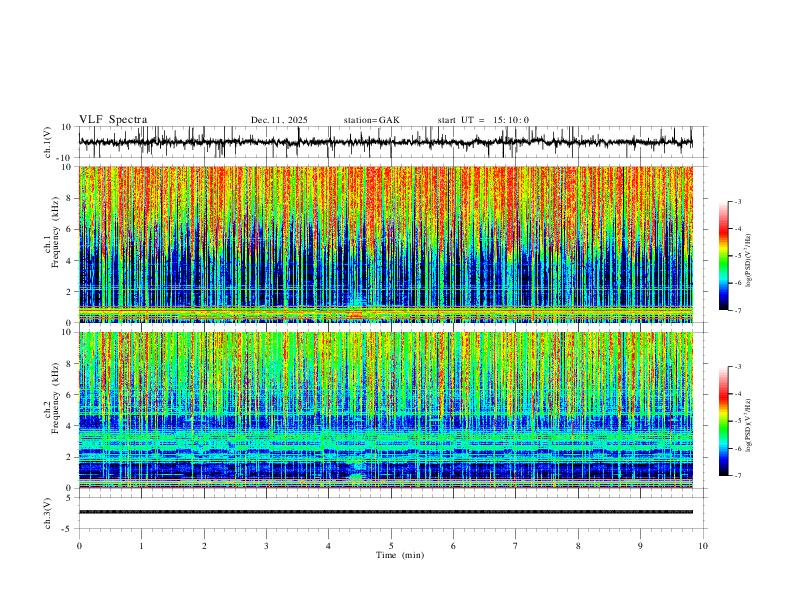The height and width of the screenshot is (612, 792).
Task: Click the ch.1 voltage waveform trace
Action: coord(386,142)
